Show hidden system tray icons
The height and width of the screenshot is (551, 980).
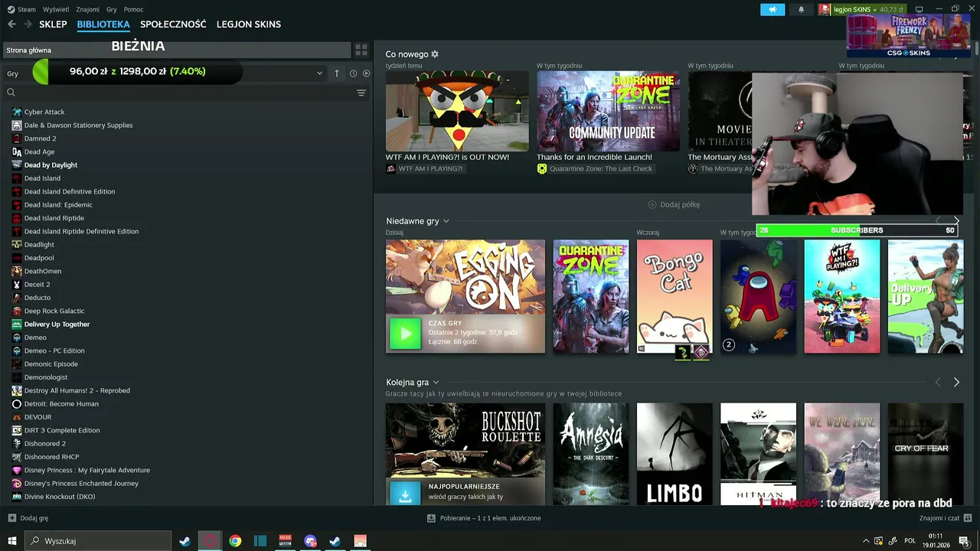(866, 541)
